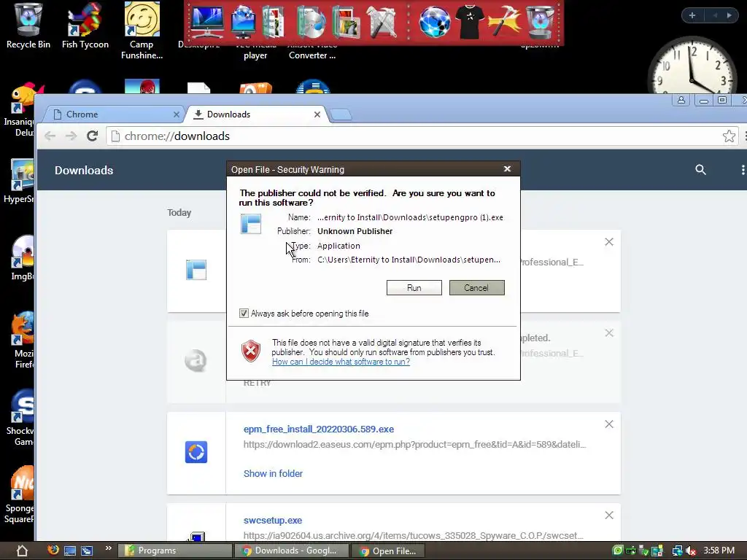Switch to Downloads - Google Chrome taskbar item
The height and width of the screenshot is (560, 747).
pyautogui.click(x=293, y=551)
